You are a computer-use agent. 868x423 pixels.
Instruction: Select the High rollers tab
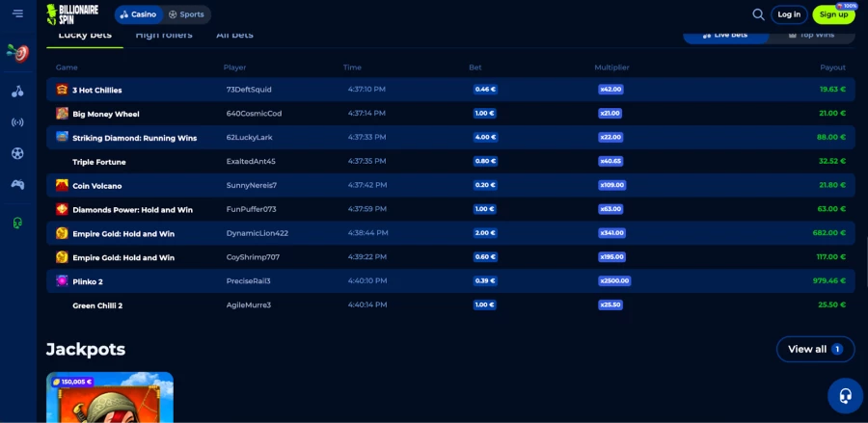[164, 36]
